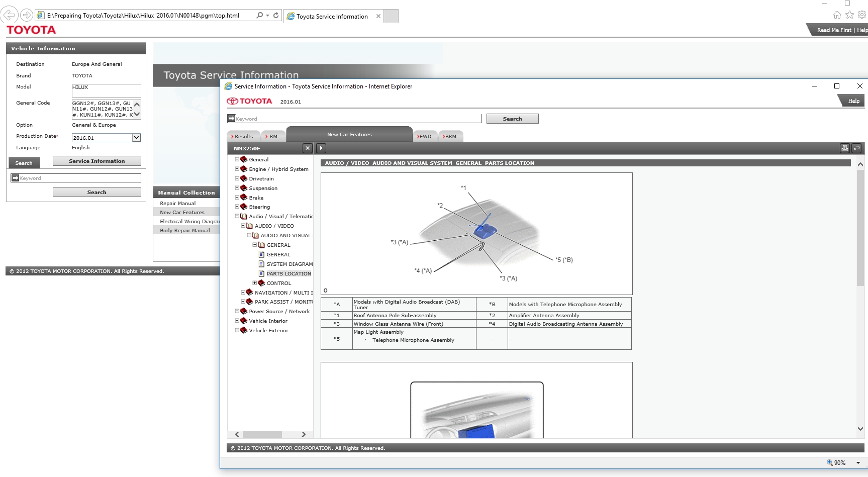The image size is (868, 477).
Task: Click the document vertical scrollbar thumb
Action: click(860, 228)
